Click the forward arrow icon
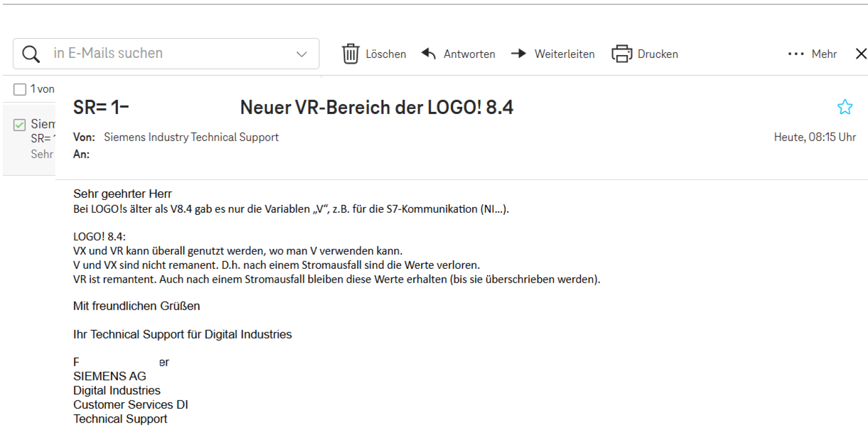This screenshot has width=868, height=438. [x=519, y=53]
